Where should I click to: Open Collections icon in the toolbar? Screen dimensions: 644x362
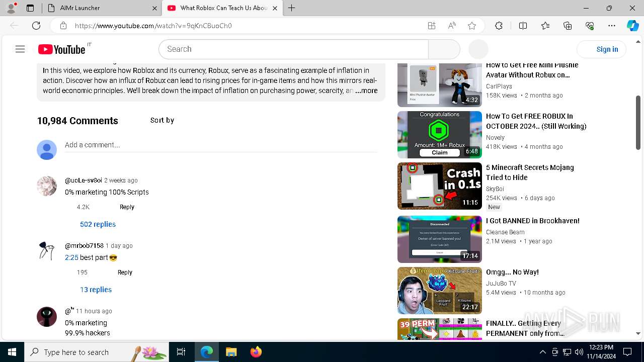tap(568, 26)
